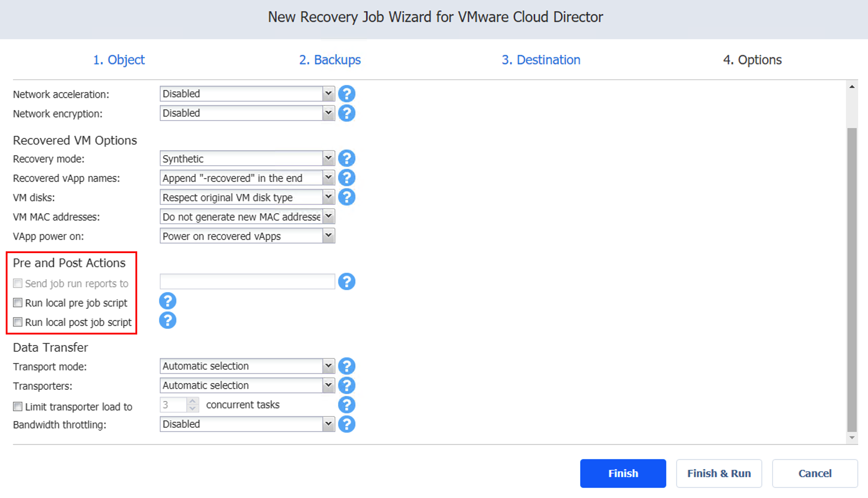Screen dimensions: 868x498
Task: Click the scrollbar up arrow
Action: pos(852,87)
